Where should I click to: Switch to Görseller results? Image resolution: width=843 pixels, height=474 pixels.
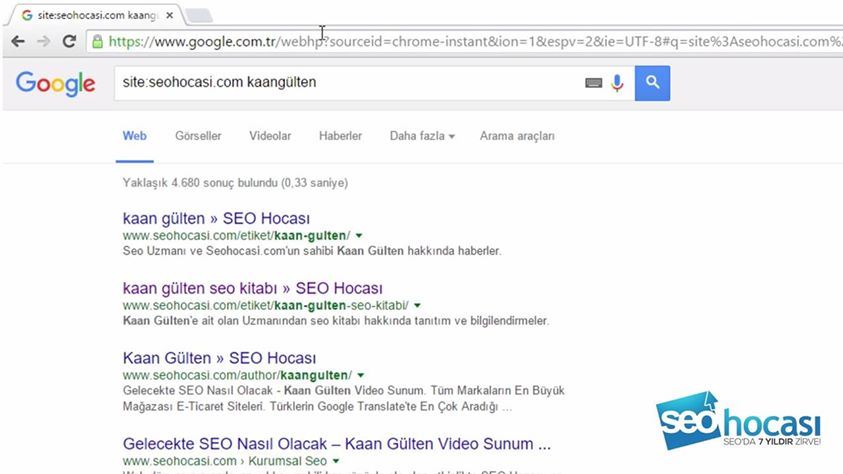pyautogui.click(x=198, y=136)
